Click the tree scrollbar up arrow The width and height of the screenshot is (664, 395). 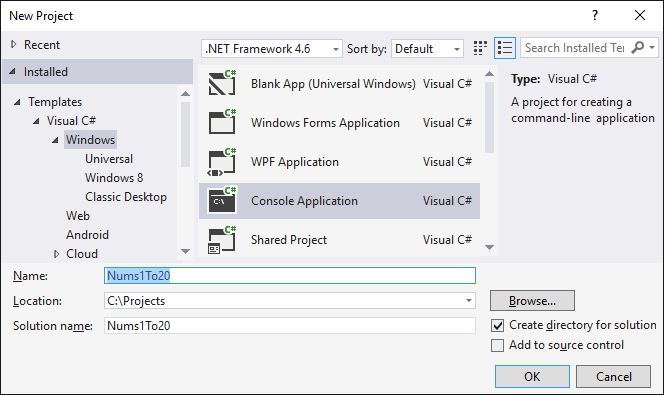(185, 94)
